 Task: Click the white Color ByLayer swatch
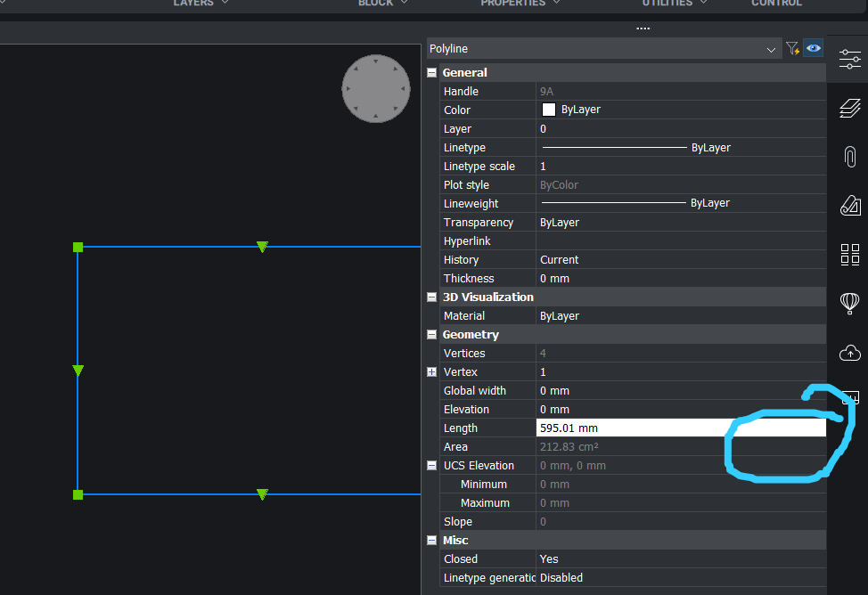(x=550, y=110)
